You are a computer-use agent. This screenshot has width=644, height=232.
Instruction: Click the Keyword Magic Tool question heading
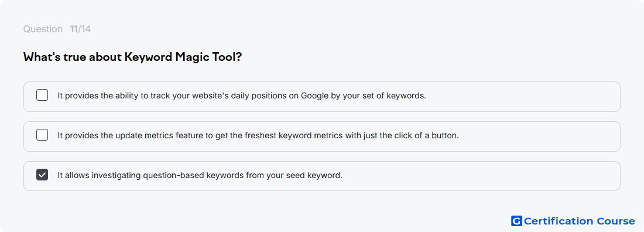point(132,57)
